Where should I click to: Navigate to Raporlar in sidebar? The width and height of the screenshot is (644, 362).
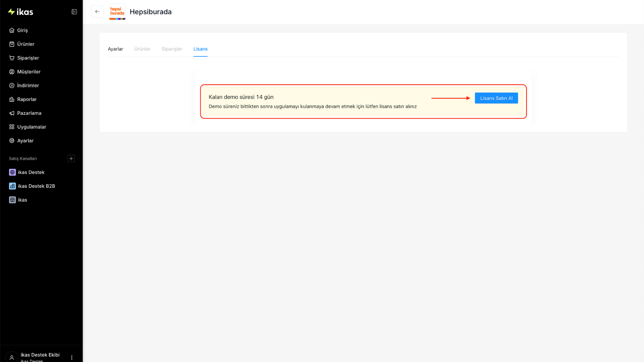(27, 99)
